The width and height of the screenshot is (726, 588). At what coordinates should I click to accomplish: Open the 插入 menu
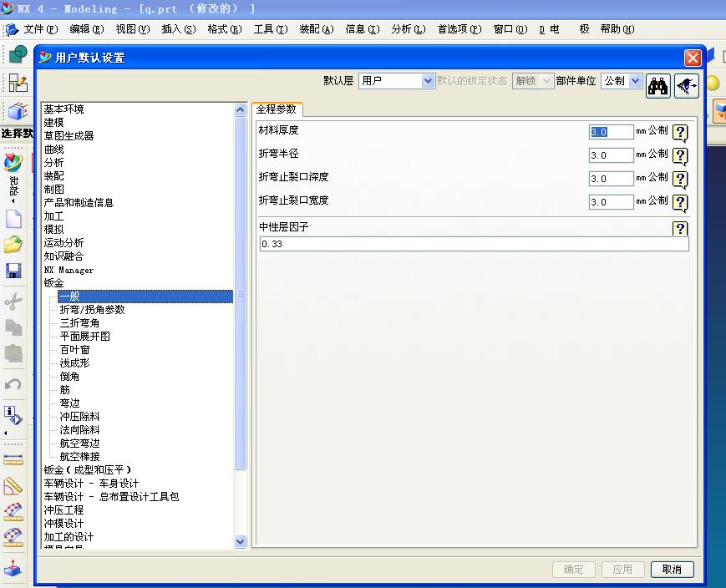click(x=178, y=29)
